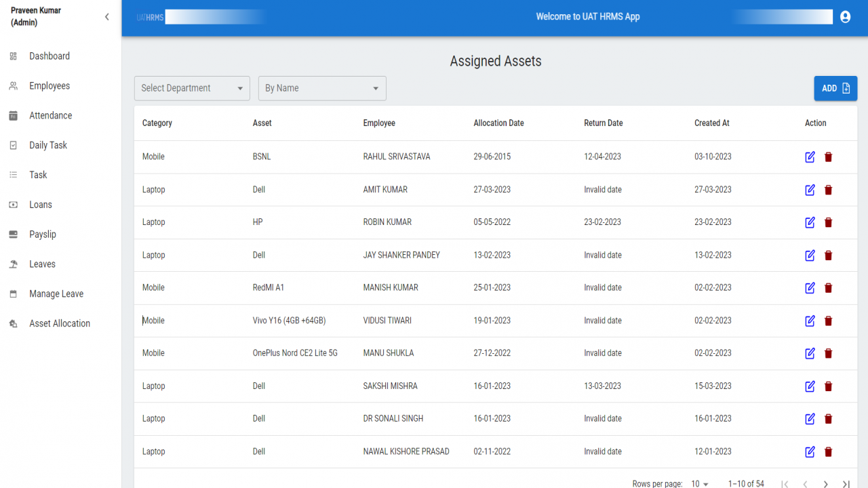
Task: Collapse the sidebar with the chevron arrow
Action: (106, 17)
